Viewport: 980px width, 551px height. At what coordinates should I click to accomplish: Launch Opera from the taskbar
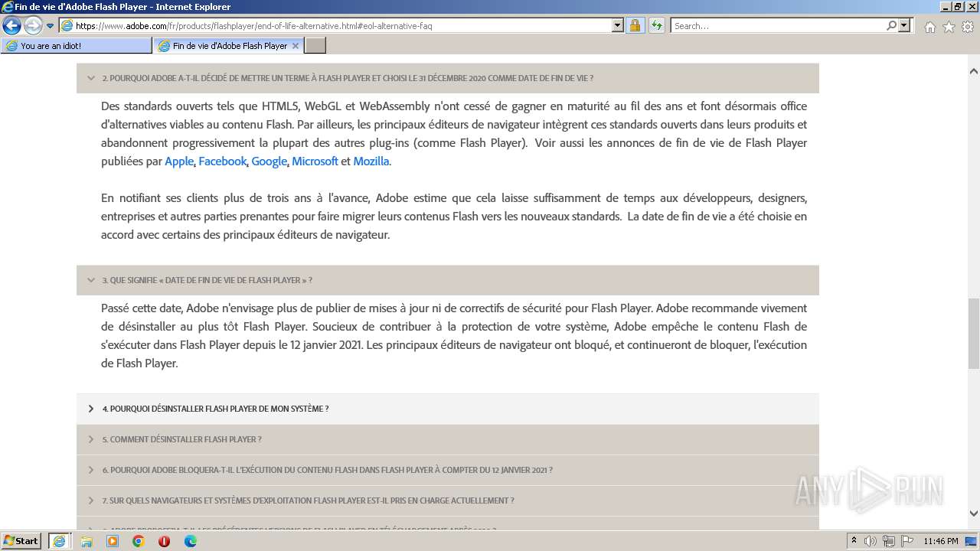[164, 541]
